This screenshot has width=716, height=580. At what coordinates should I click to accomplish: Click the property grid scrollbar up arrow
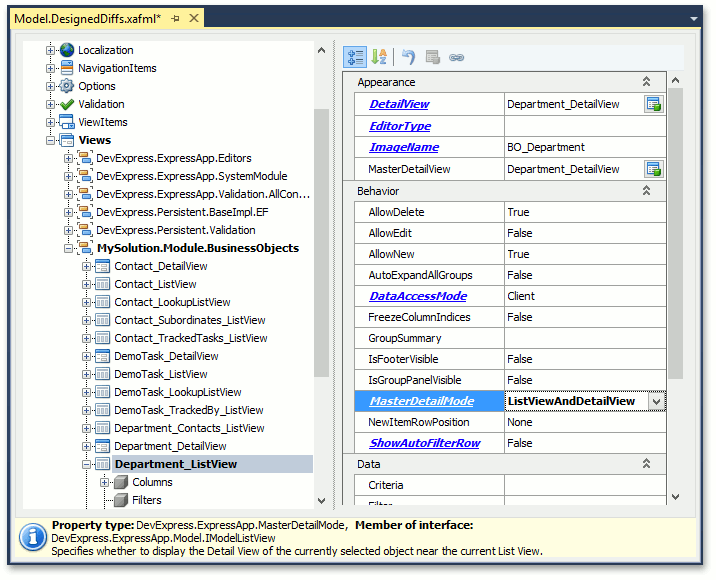coord(675,80)
